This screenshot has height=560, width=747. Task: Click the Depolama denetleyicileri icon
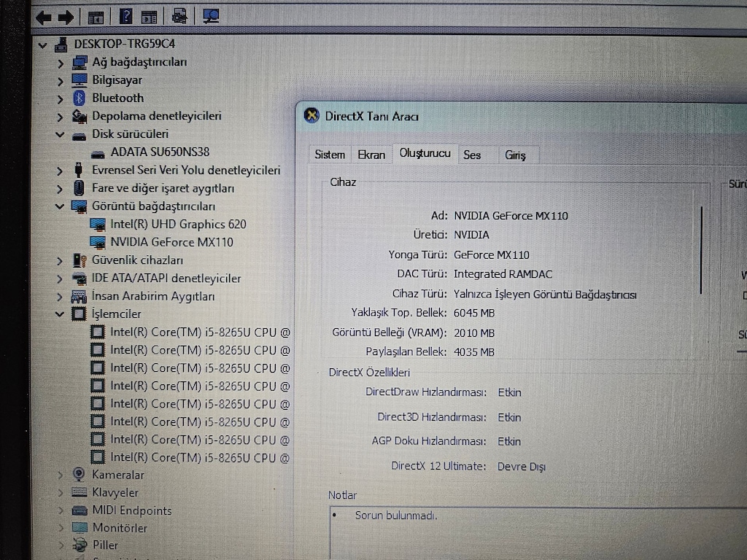[x=79, y=116]
